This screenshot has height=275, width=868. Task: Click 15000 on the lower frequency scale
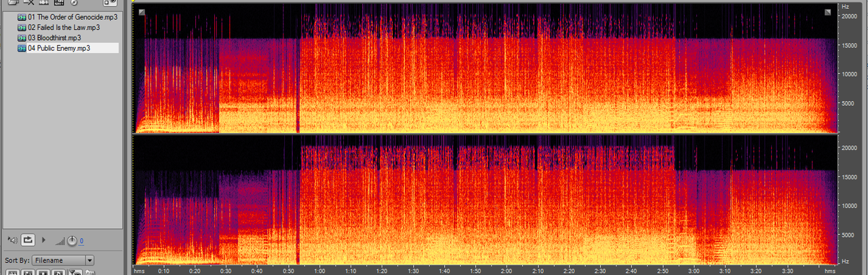coord(850,177)
